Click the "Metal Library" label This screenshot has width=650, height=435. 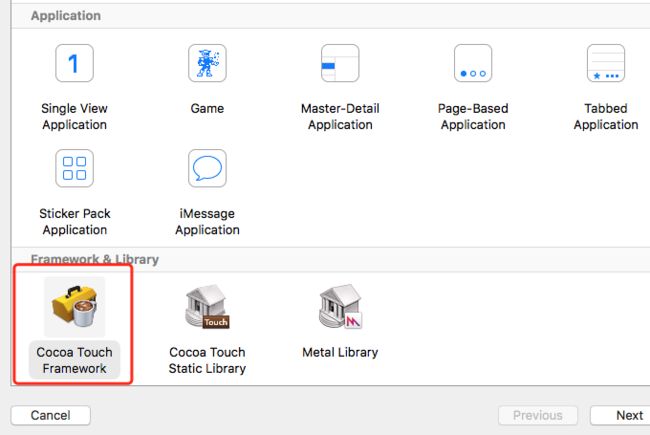(x=340, y=352)
